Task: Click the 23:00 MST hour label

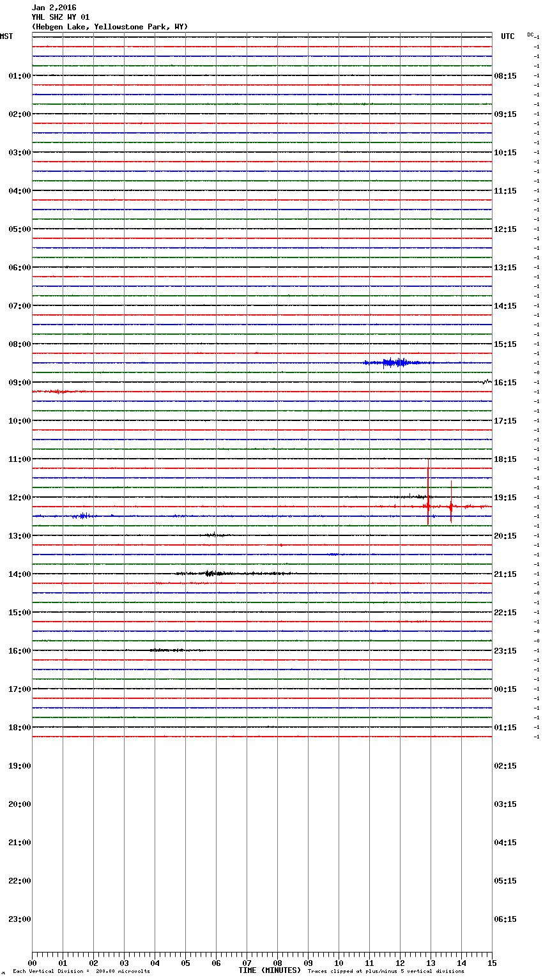Action: point(20,919)
